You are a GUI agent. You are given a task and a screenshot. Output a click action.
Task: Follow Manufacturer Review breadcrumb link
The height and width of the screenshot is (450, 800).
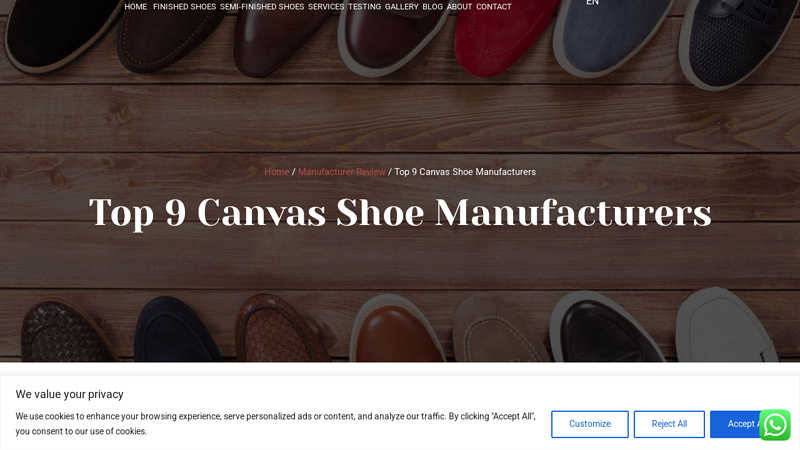pos(342,172)
